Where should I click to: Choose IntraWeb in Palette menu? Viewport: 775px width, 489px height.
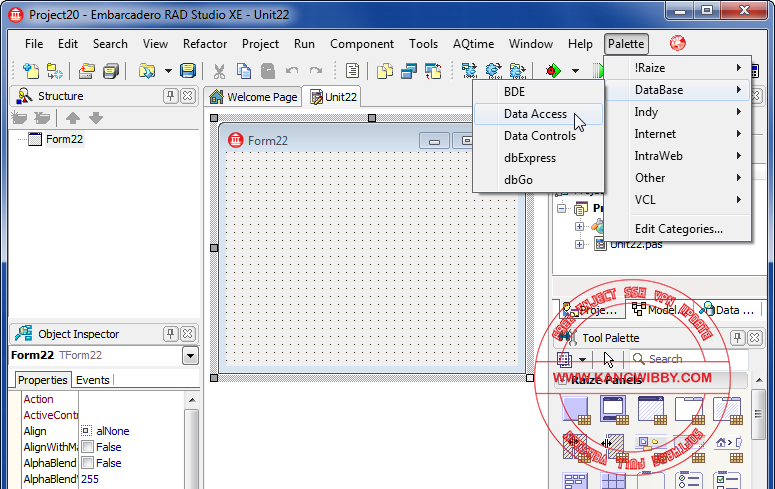(x=678, y=156)
